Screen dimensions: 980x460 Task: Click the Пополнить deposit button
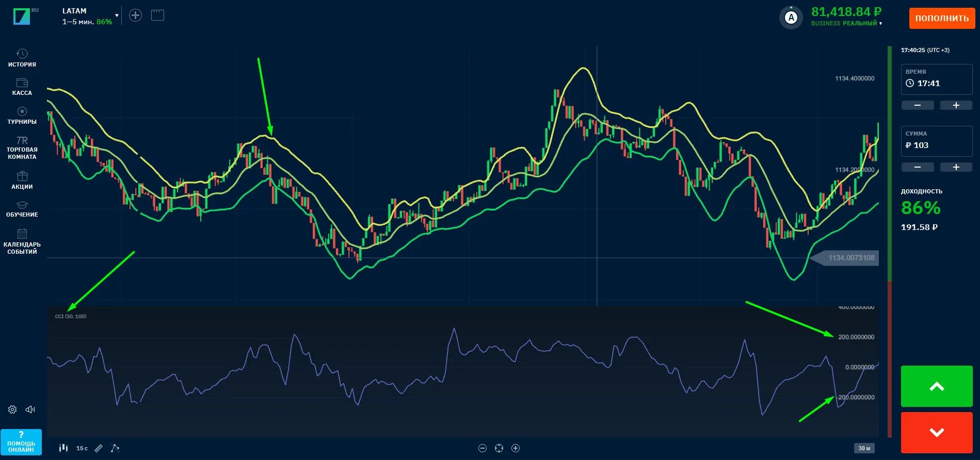click(x=942, y=18)
